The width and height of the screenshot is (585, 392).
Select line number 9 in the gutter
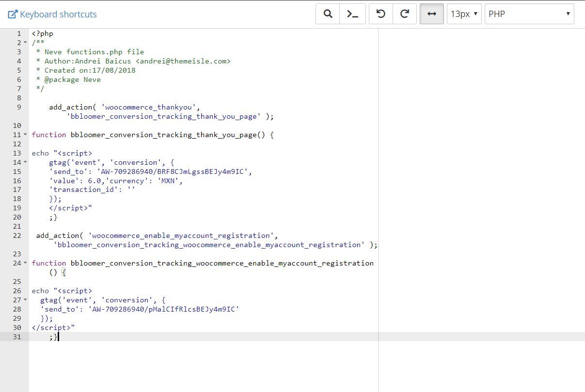click(19, 107)
